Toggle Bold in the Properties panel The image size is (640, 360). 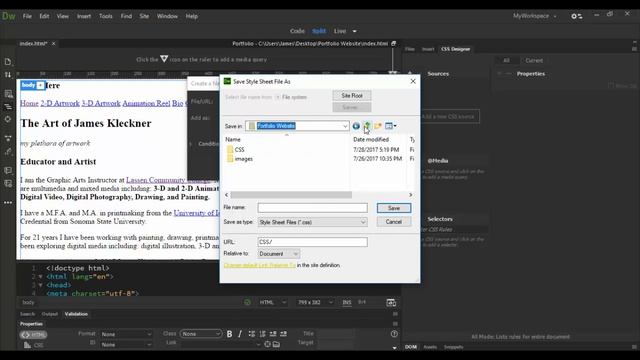[229, 334]
